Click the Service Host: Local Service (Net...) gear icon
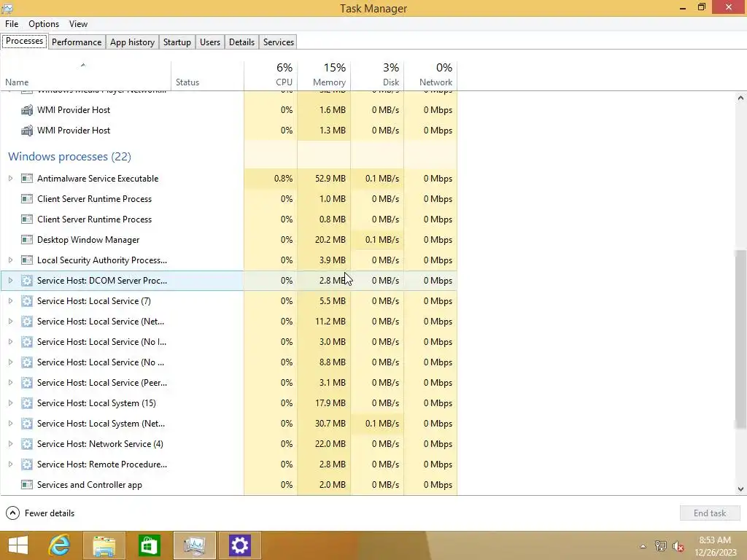 [x=27, y=322]
